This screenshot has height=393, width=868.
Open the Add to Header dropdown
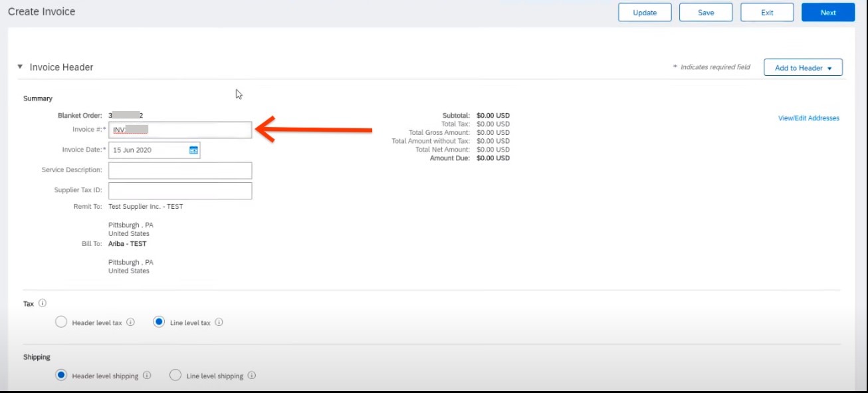(803, 67)
